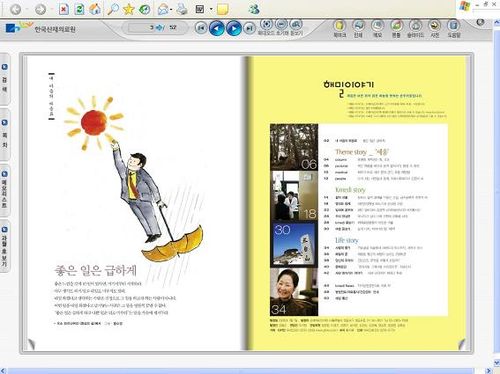Expand the browser Mail dropdown arrow

(171, 10)
